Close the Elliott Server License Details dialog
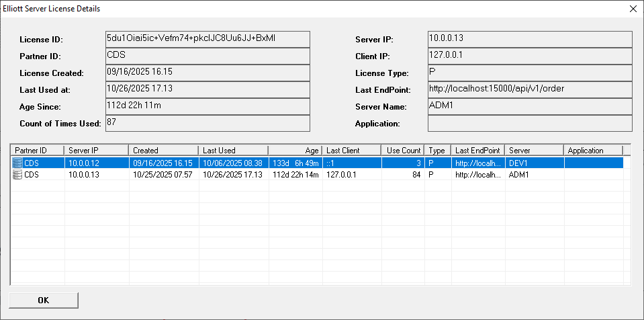The image size is (644, 320). (632, 9)
